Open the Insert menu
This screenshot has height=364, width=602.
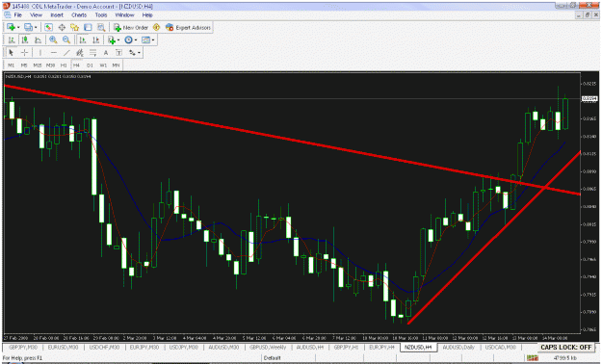click(57, 15)
